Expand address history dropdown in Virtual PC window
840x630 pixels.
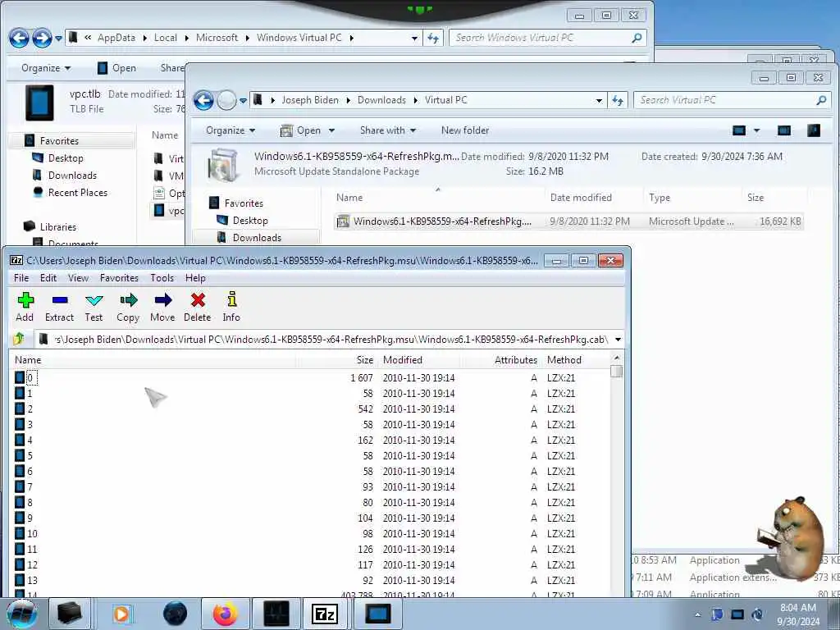598,100
